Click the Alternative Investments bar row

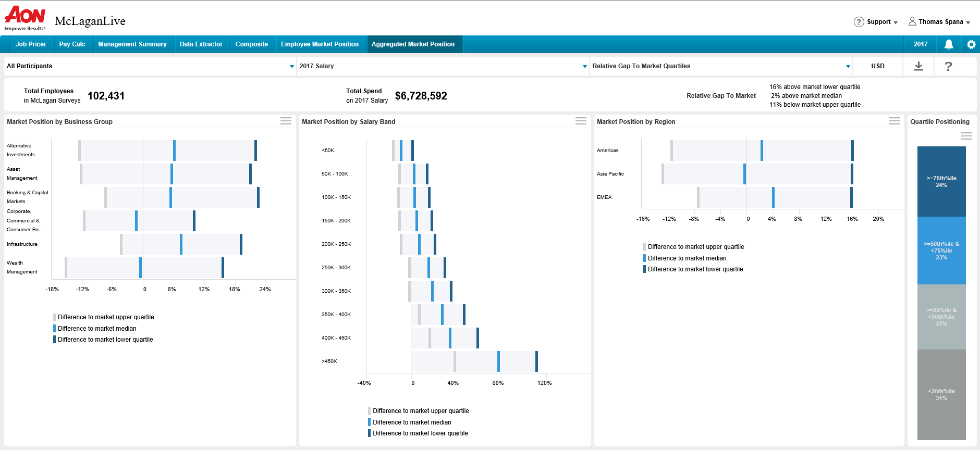[x=167, y=151]
